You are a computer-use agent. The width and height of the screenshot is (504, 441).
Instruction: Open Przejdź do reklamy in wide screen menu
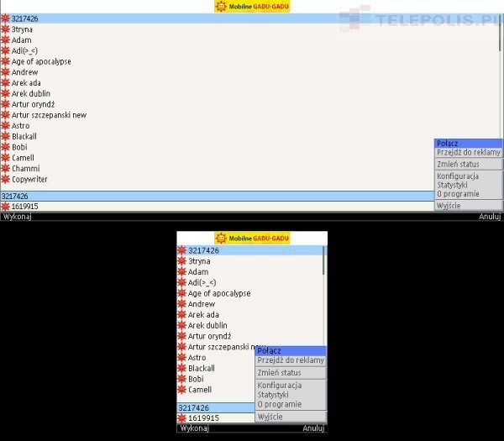(x=469, y=152)
